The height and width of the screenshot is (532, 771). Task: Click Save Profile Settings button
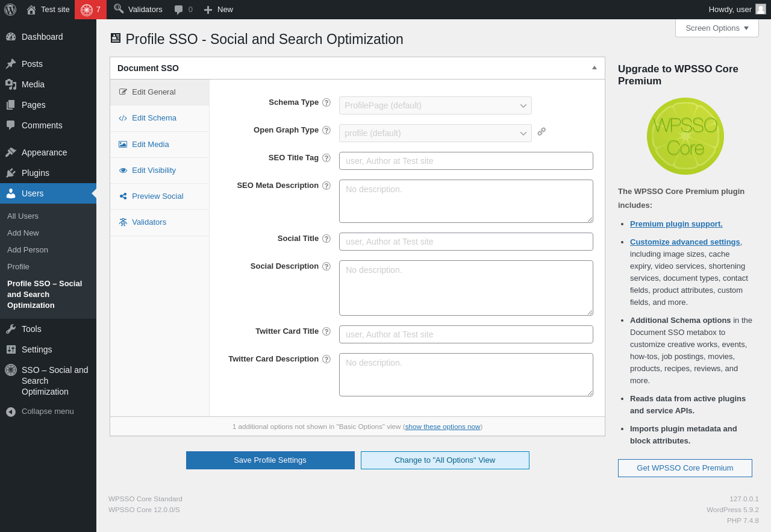[x=270, y=460]
